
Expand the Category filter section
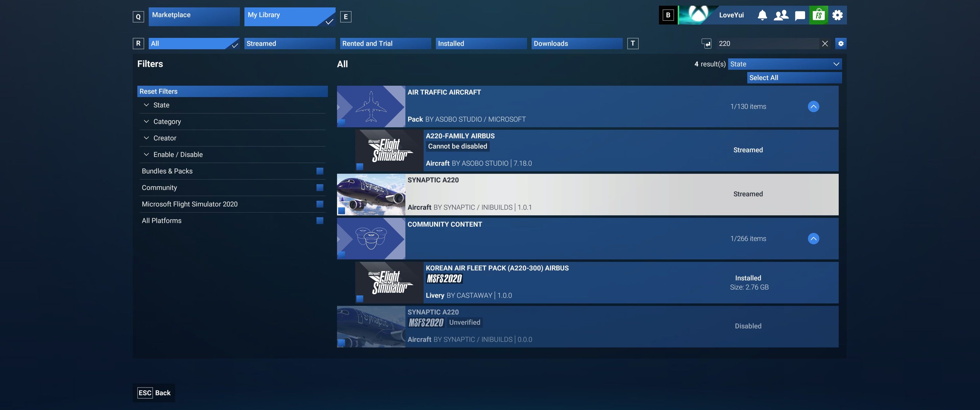(232, 122)
